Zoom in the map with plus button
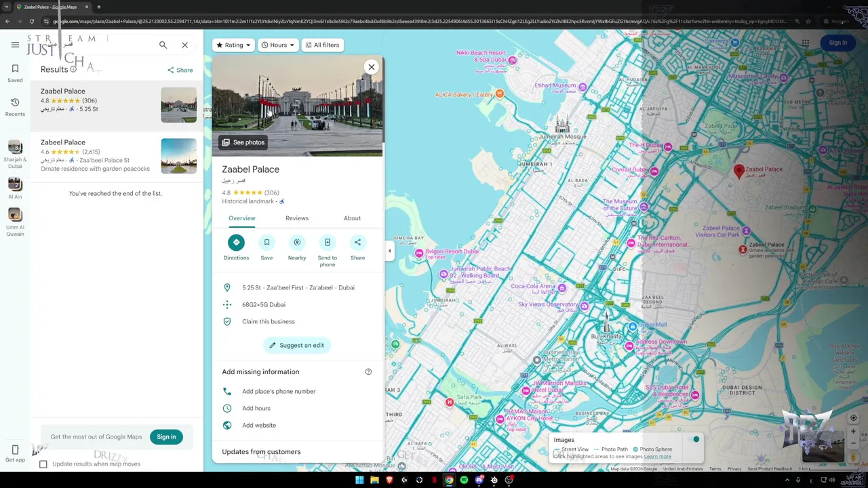Viewport: 868px width, 488px height. coord(853,432)
